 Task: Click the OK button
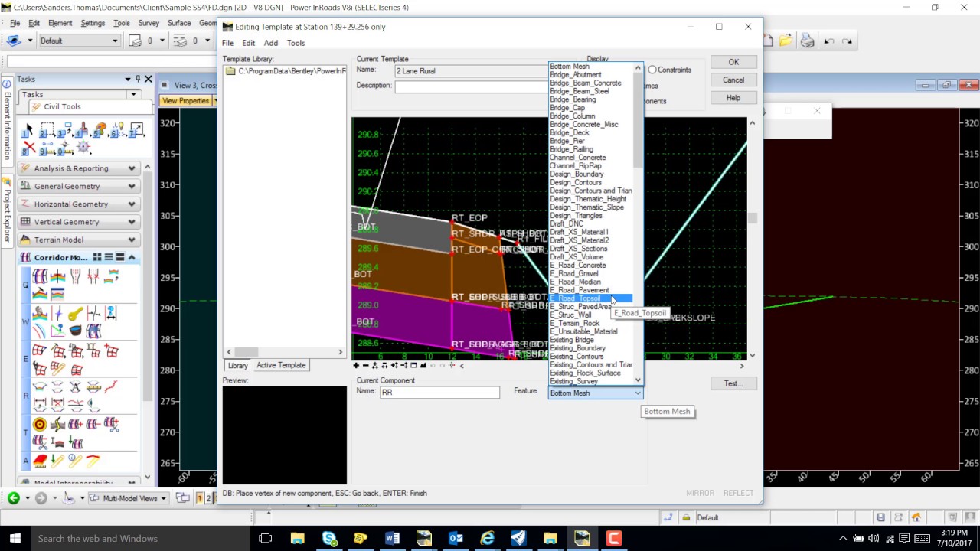pyautogui.click(x=733, y=62)
